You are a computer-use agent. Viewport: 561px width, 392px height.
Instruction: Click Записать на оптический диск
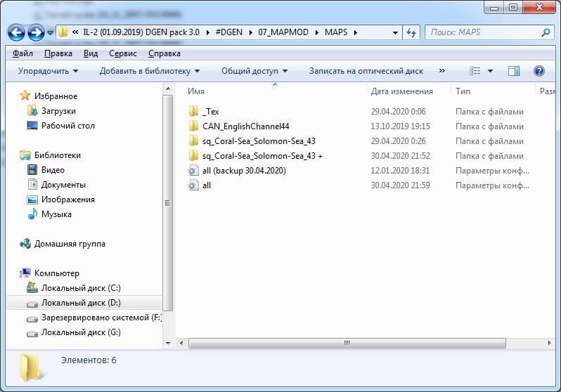(366, 71)
